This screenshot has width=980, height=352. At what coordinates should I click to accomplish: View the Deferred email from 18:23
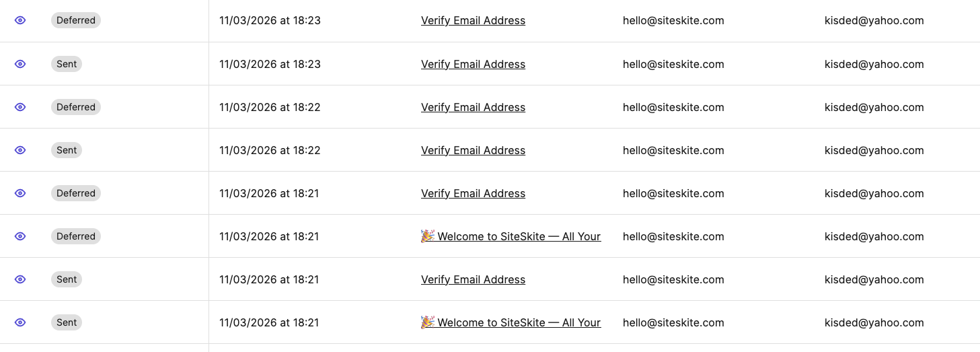[20, 21]
